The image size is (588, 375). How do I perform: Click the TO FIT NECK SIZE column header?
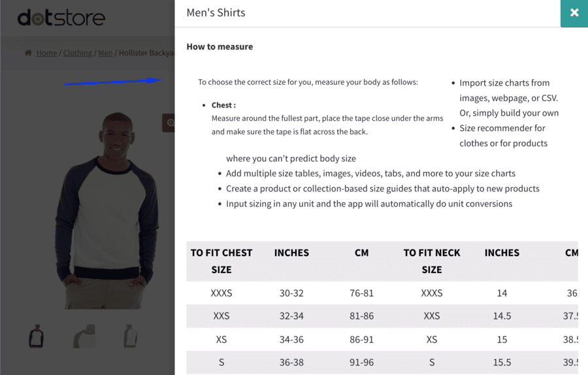click(432, 261)
